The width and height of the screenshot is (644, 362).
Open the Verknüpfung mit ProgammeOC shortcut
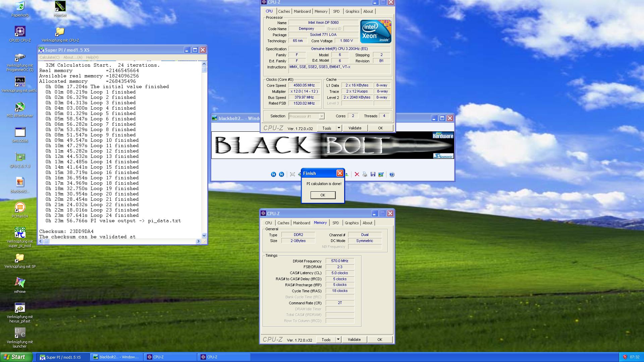click(x=20, y=62)
